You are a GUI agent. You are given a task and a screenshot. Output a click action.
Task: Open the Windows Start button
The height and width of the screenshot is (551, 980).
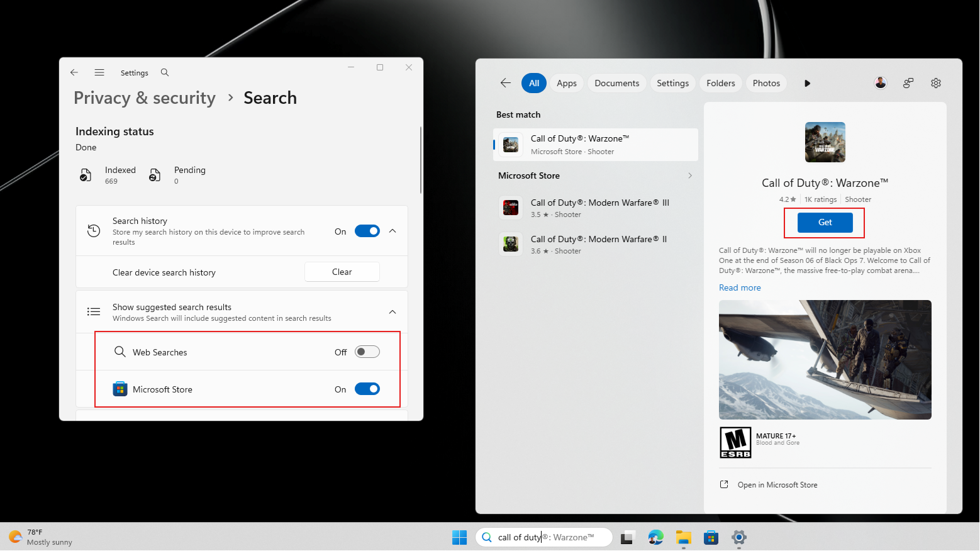(x=460, y=537)
